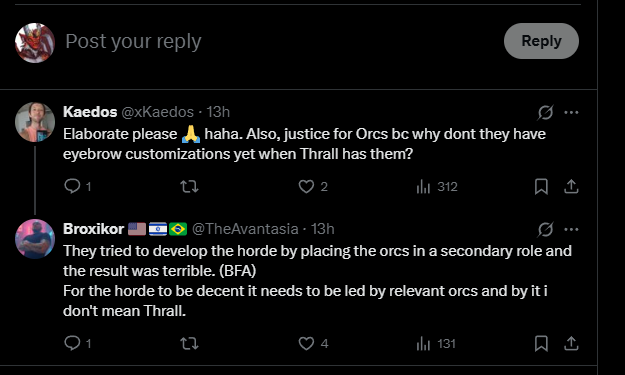Like Kaedos's tweet with heart icon

[x=307, y=186]
